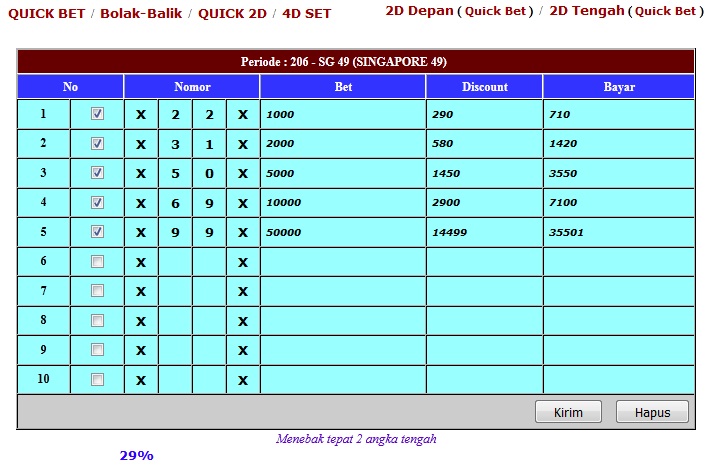Tick the checkbox in row 9
The height and width of the screenshot is (470, 716).
pyautogui.click(x=97, y=350)
